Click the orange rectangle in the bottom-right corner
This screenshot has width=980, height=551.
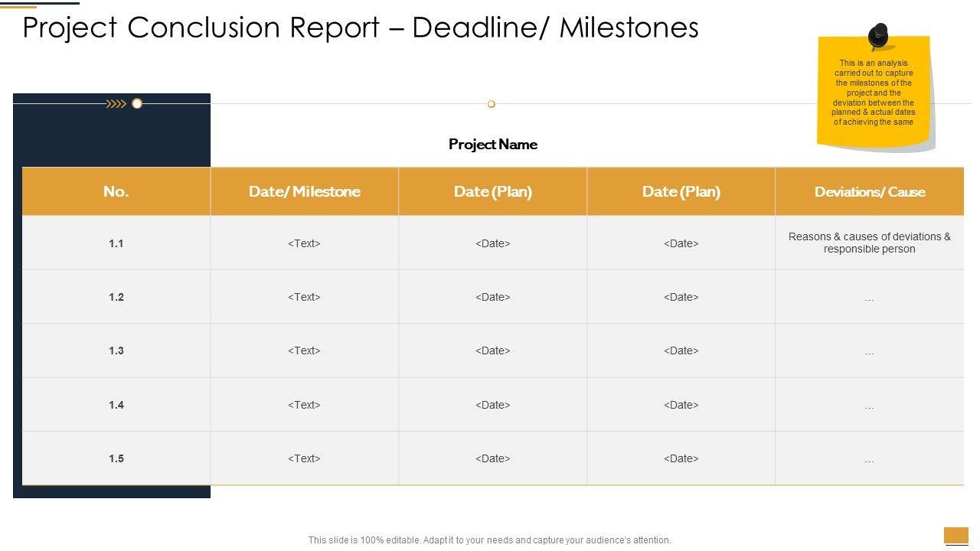(x=956, y=535)
